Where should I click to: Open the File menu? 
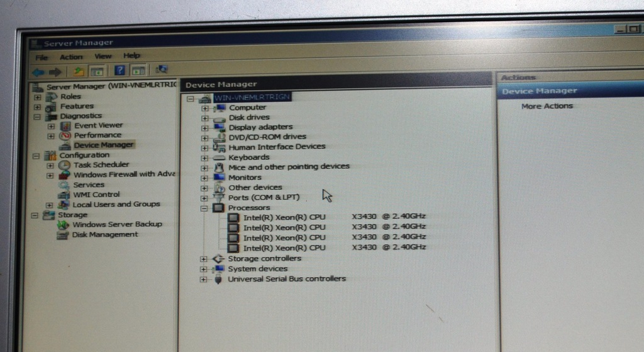point(42,57)
